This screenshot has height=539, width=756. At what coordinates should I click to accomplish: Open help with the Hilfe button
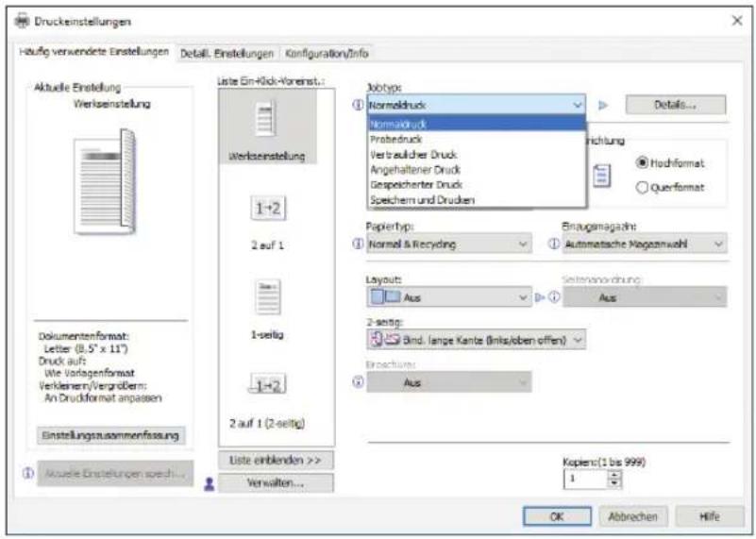(x=710, y=516)
